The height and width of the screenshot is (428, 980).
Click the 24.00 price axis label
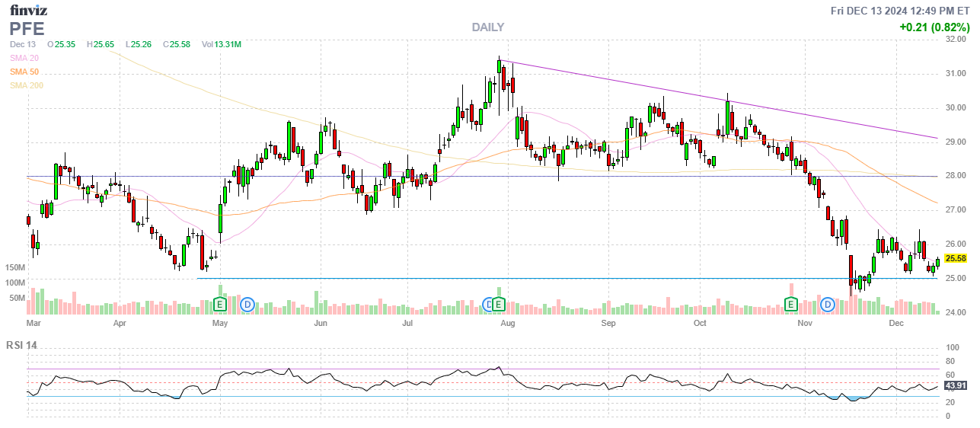pyautogui.click(x=956, y=312)
